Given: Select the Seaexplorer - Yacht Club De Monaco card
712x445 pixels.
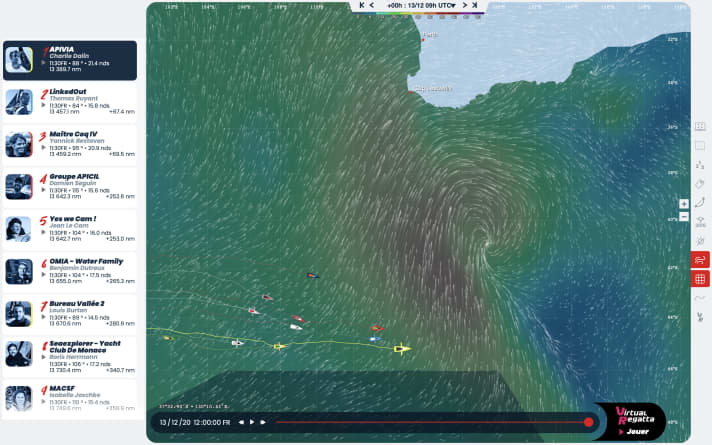Looking at the screenshot, I should pos(70,357).
